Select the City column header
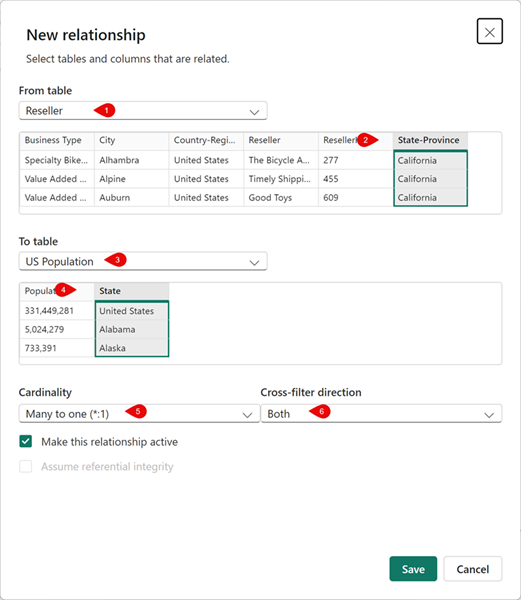 point(131,140)
